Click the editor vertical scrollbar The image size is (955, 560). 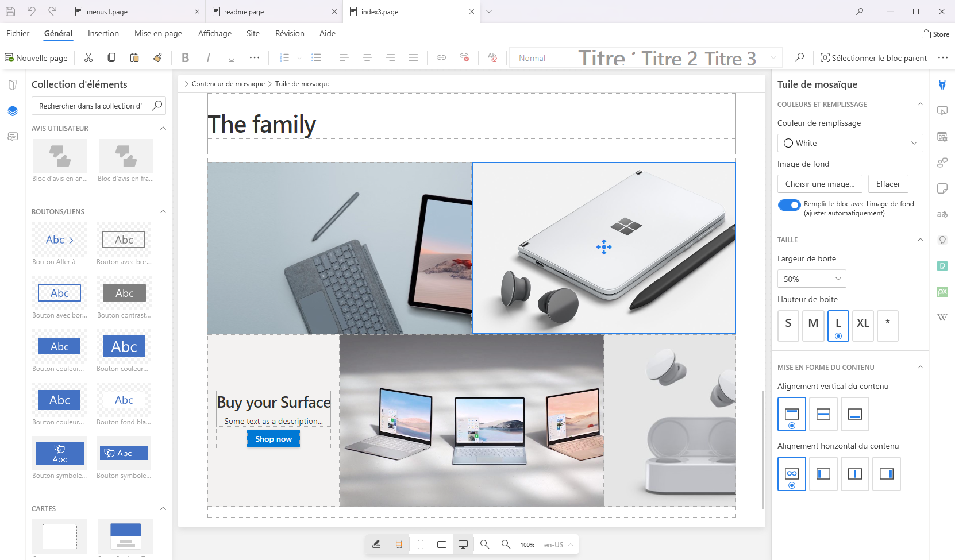(763, 450)
